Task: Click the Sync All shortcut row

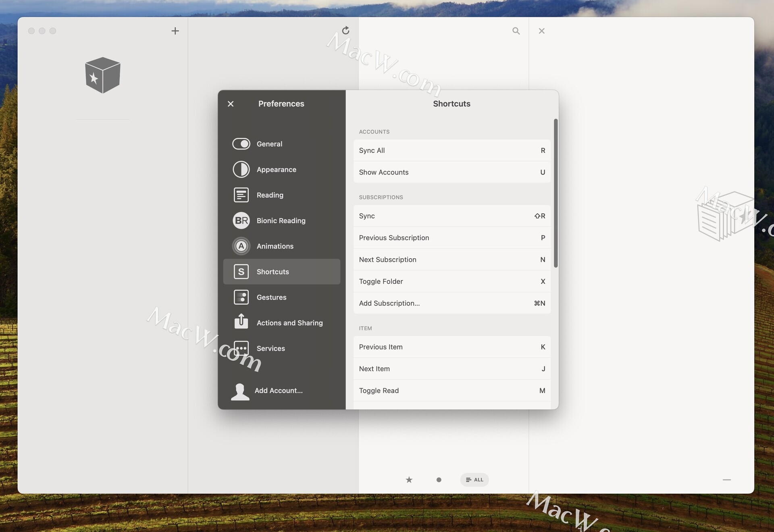Action: (x=451, y=150)
